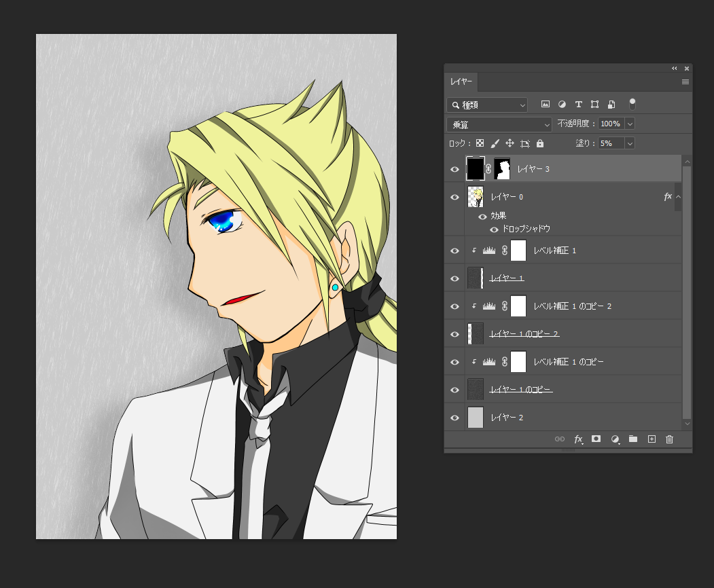Select the レベル補正 1 adjustment layer
Image resolution: width=714 pixels, height=588 pixels.
(554, 251)
